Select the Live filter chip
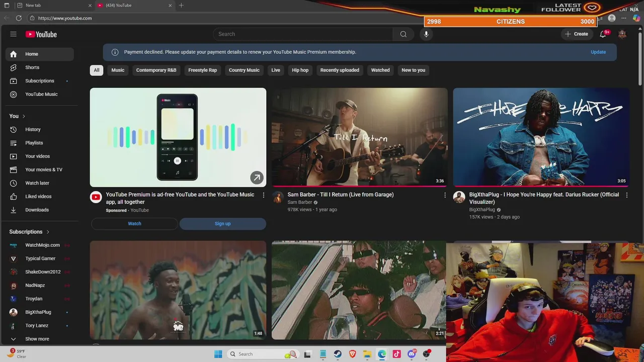The width and height of the screenshot is (644, 362). [x=276, y=70]
